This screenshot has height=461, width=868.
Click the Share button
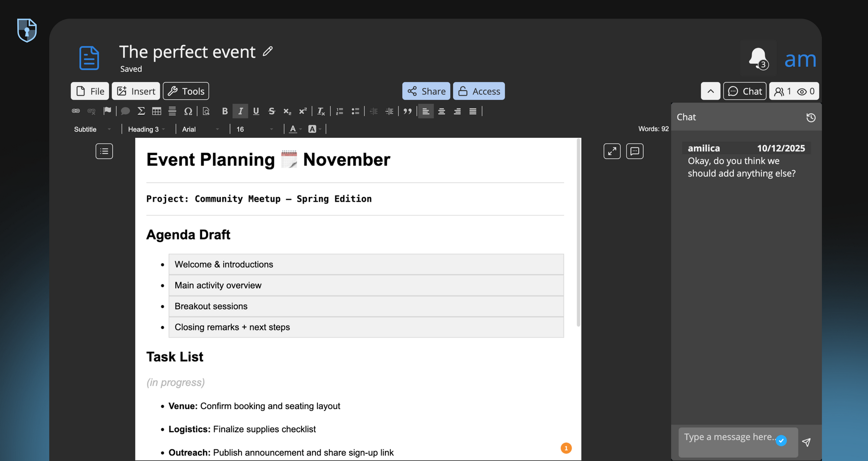426,91
